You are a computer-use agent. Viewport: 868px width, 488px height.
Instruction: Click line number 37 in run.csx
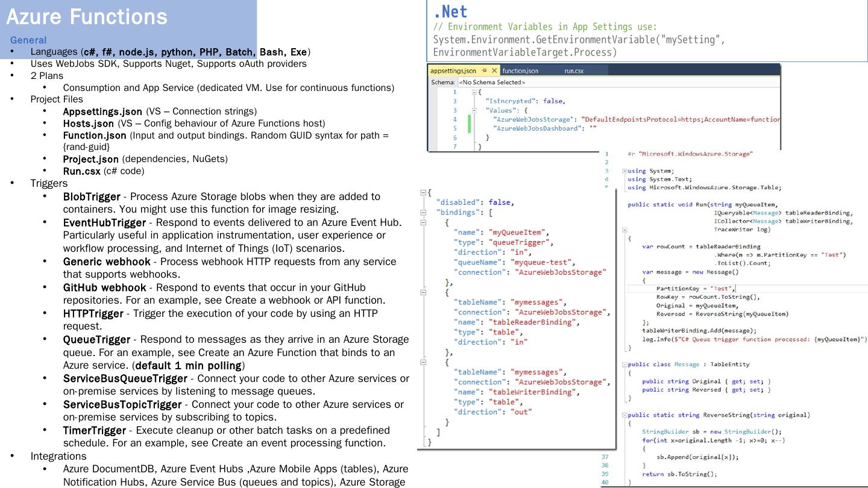click(x=605, y=457)
